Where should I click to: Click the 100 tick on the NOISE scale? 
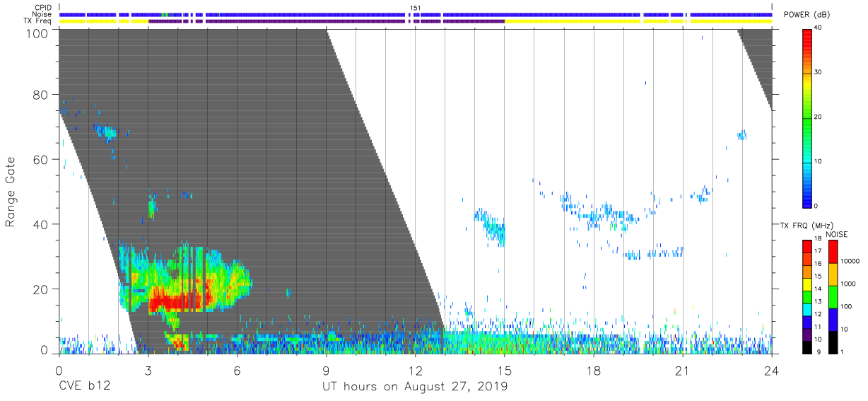pos(848,306)
